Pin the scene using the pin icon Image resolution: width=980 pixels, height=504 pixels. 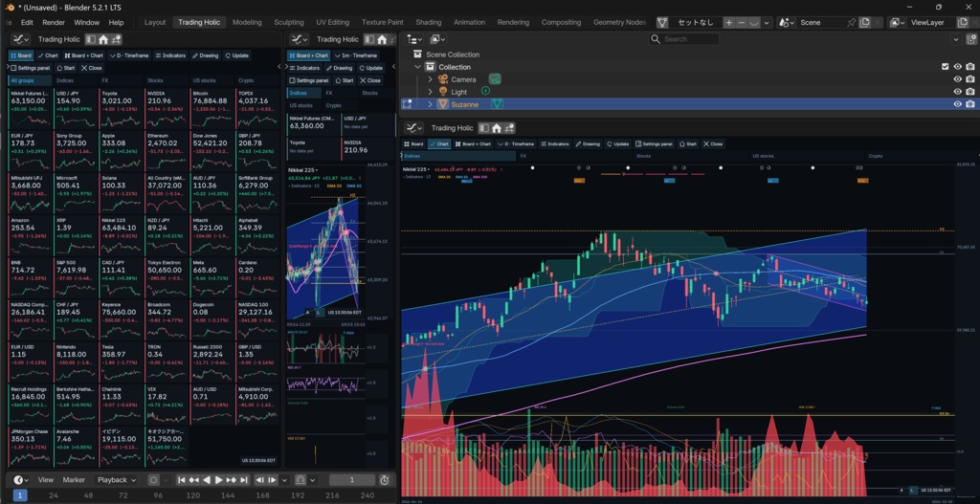coord(851,23)
